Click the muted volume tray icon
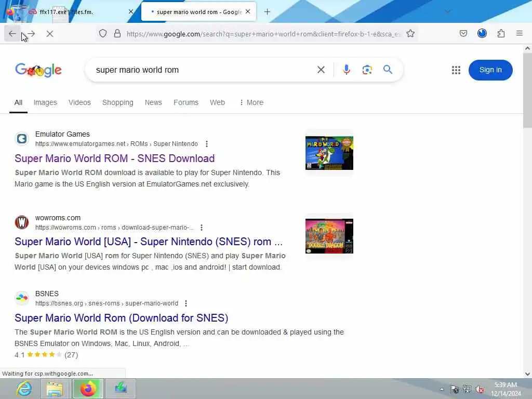 pos(480,389)
